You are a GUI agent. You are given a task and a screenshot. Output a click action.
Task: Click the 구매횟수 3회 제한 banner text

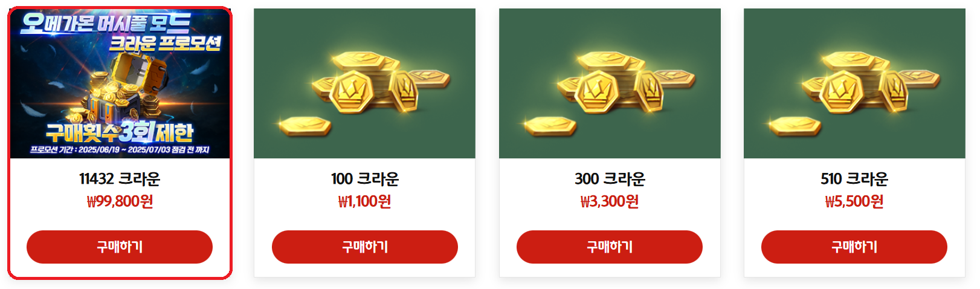(x=120, y=131)
